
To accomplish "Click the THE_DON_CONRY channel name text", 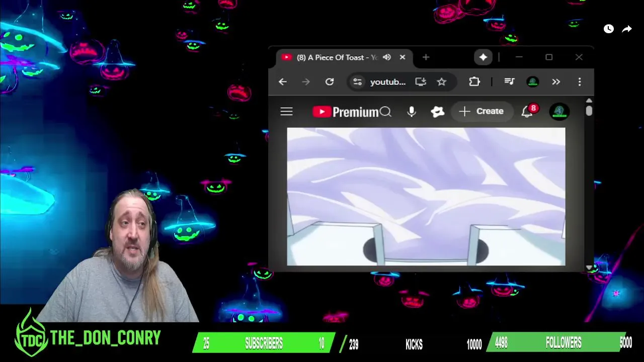I will pos(105,338).
